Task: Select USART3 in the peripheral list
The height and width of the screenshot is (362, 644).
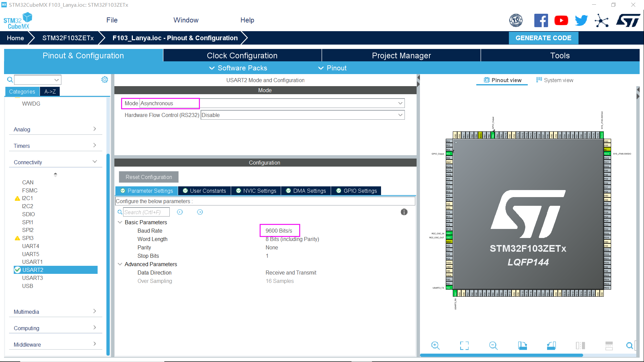Action: click(x=33, y=278)
